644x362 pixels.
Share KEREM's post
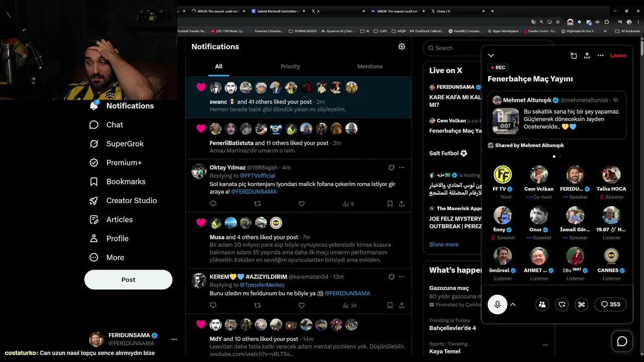[401, 305]
